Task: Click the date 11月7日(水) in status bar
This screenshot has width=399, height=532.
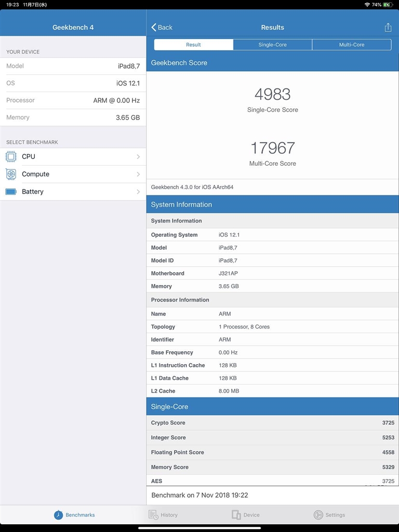Action: (35, 5)
